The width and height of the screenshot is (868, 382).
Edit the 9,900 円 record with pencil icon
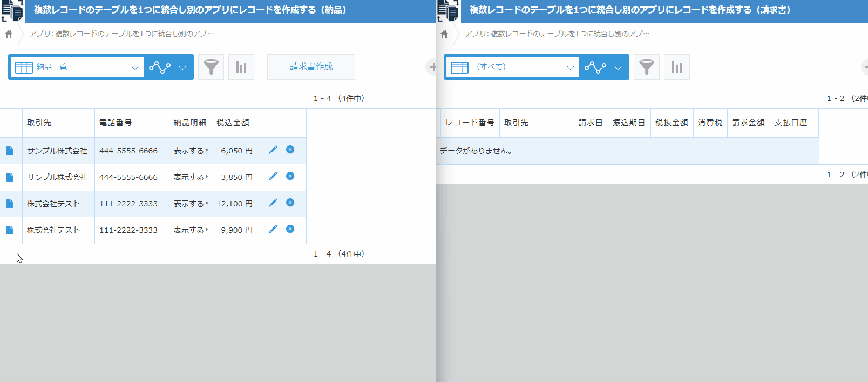[273, 229]
